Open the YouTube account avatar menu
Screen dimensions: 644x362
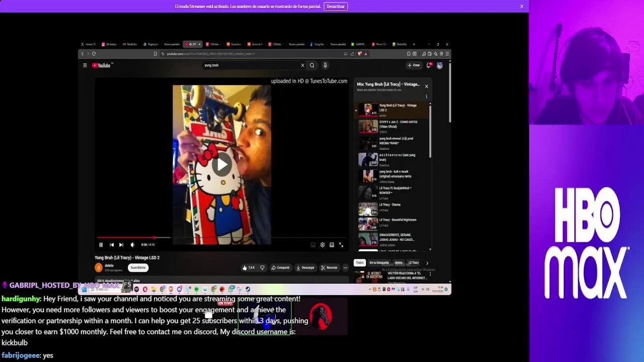[x=440, y=65]
